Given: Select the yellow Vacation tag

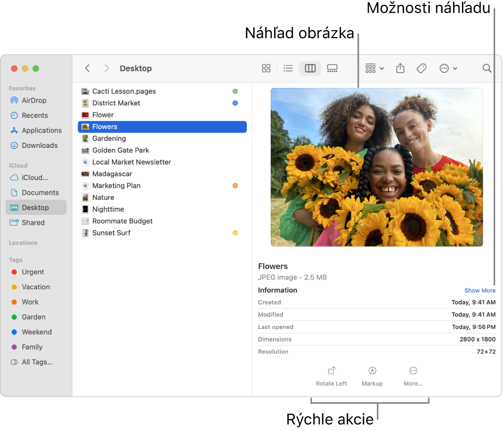Looking at the screenshot, I should click(35, 287).
